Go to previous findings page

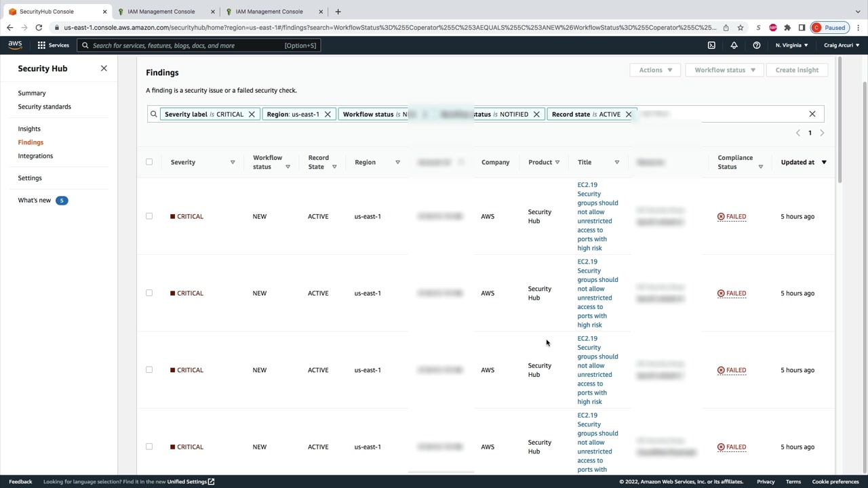coord(798,133)
